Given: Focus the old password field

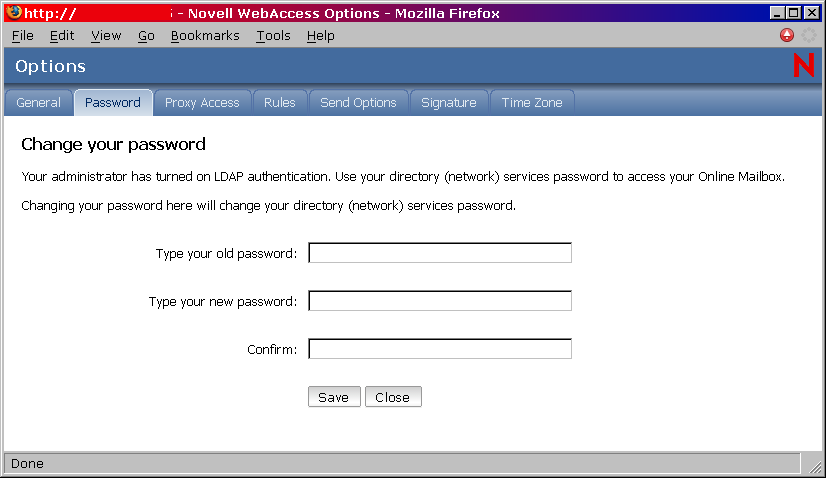Looking at the screenshot, I should (440, 253).
